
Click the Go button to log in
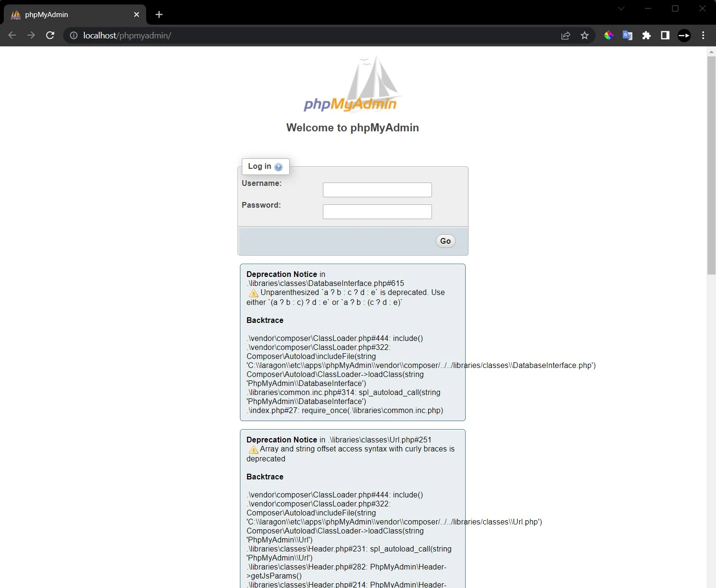point(446,241)
